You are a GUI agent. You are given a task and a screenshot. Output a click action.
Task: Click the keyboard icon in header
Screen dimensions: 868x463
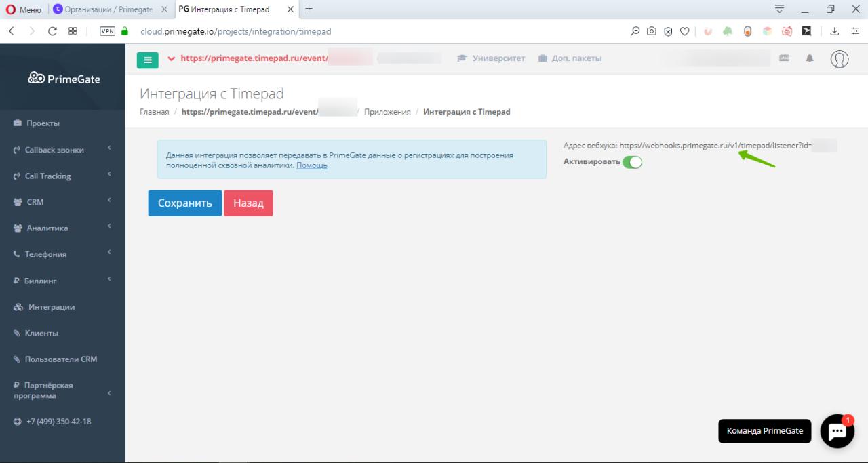[785, 59]
